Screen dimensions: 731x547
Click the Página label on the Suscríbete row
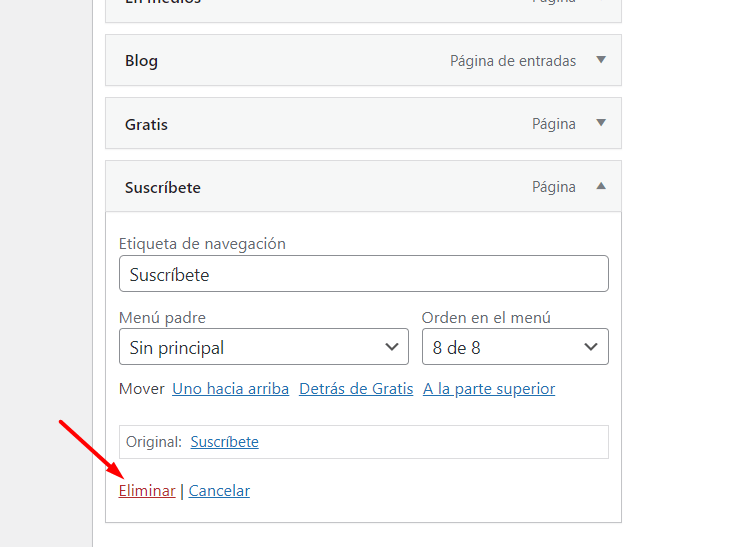point(554,187)
